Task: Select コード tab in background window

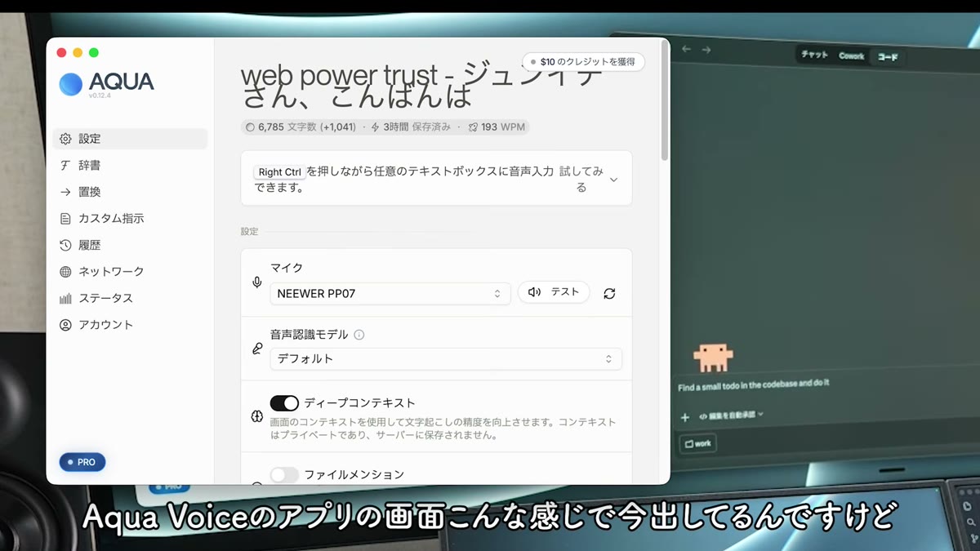Action: coord(887,57)
